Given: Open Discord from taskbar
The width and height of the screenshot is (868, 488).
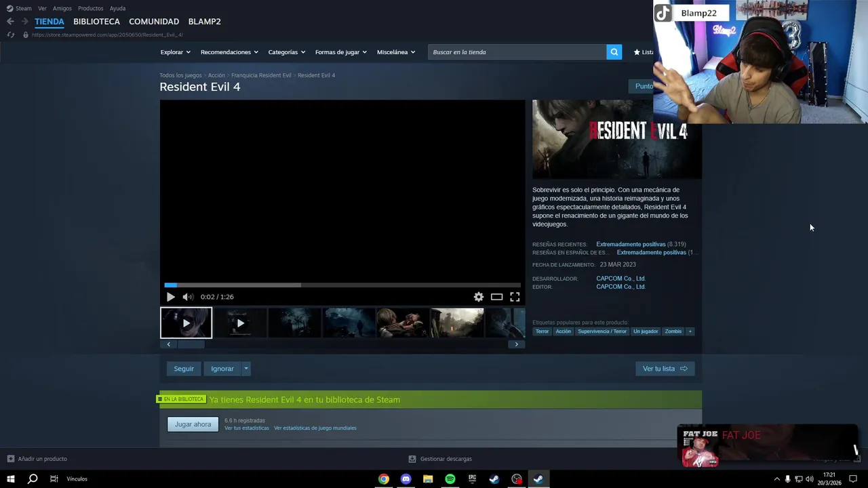Looking at the screenshot, I should tap(406, 479).
